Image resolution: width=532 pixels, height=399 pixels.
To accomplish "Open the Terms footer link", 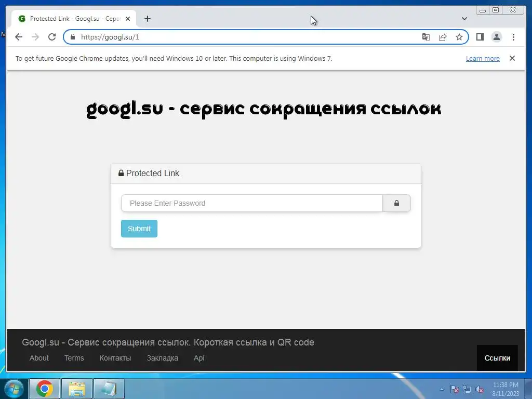I will (x=74, y=358).
